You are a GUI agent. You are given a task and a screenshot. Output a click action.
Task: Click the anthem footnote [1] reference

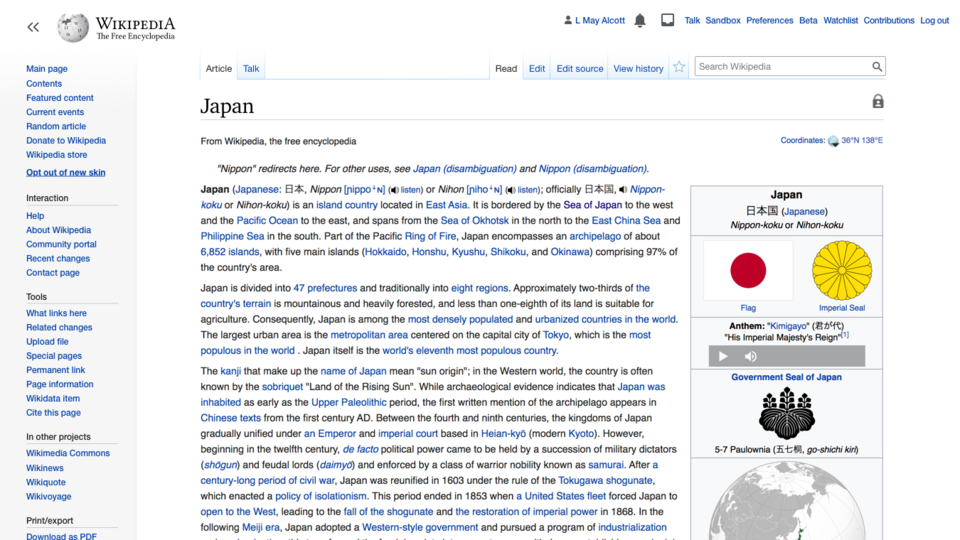tap(845, 335)
